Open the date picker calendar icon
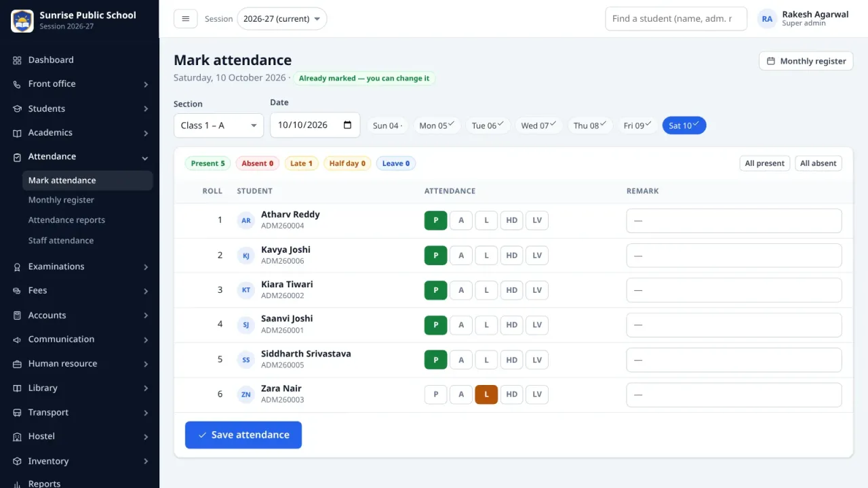This screenshot has height=488, width=868. point(348,125)
